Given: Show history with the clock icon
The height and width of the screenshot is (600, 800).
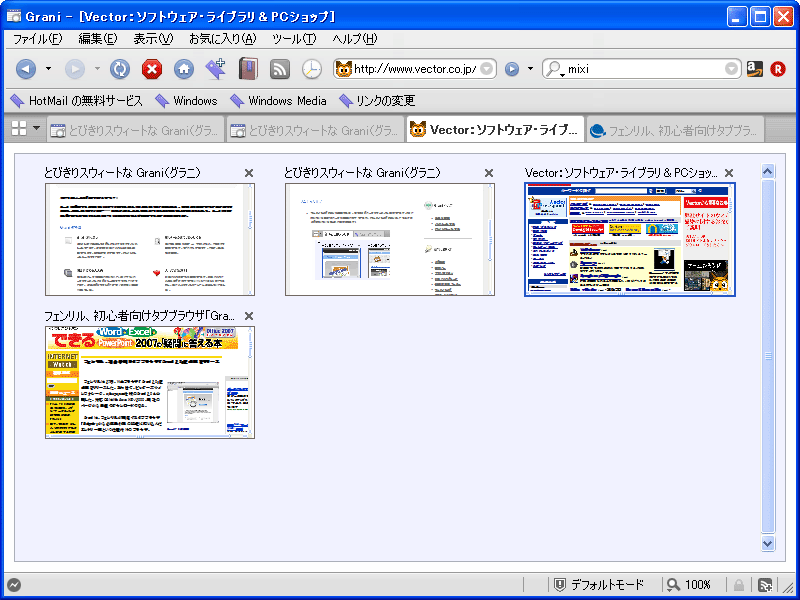Looking at the screenshot, I should pos(312,69).
